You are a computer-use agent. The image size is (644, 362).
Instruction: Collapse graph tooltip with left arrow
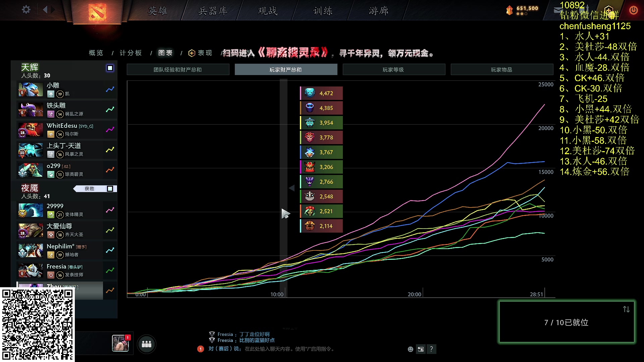point(291,188)
